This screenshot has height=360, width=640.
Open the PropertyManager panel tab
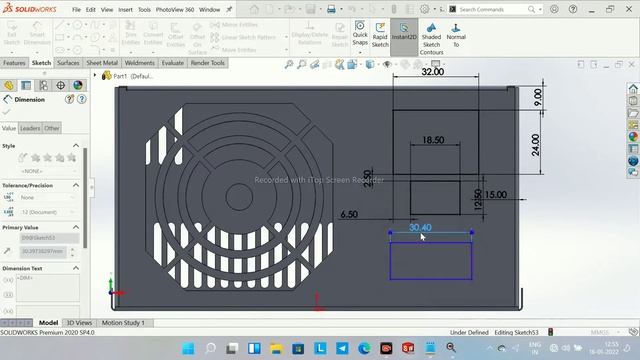[x=26, y=85]
